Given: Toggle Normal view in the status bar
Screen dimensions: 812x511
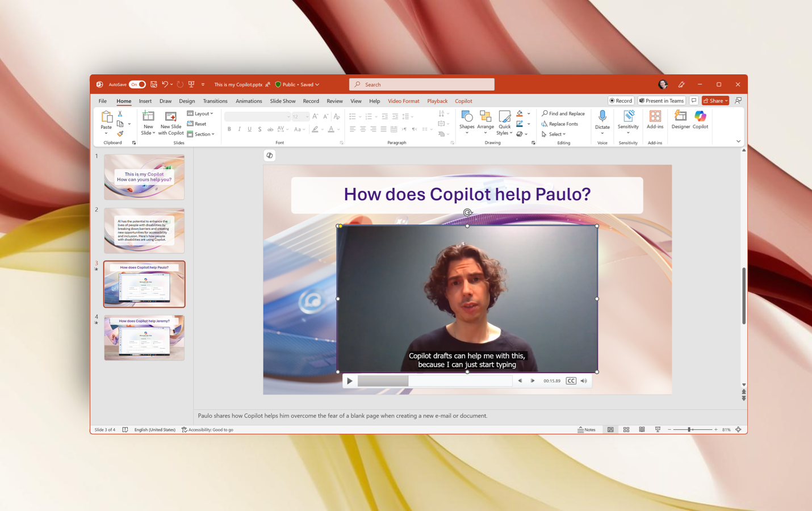Looking at the screenshot, I should click(x=610, y=430).
